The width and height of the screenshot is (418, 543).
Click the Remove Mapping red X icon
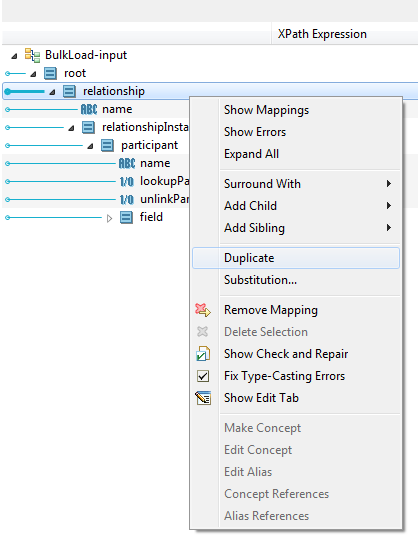pos(203,310)
